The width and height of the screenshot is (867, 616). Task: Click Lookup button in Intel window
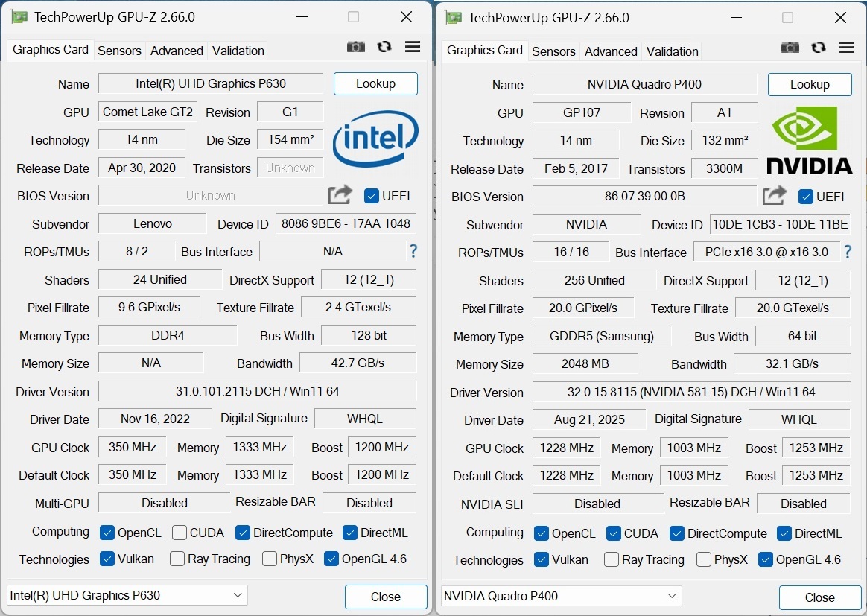tap(375, 83)
